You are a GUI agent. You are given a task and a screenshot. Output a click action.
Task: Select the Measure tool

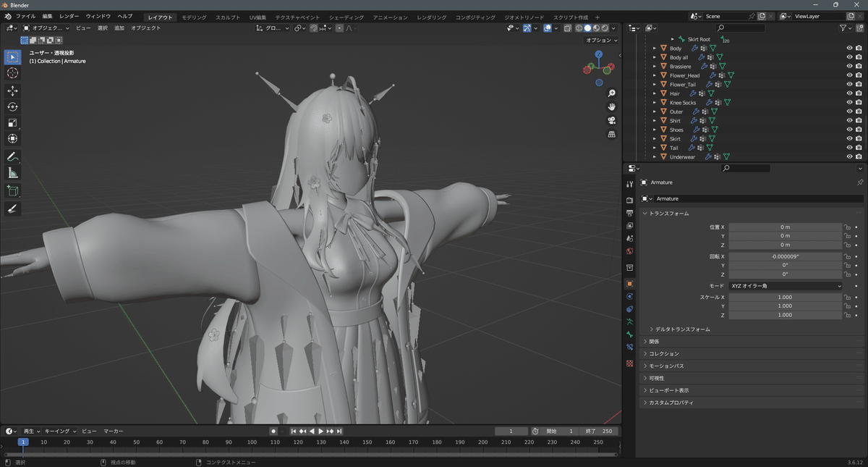point(12,172)
